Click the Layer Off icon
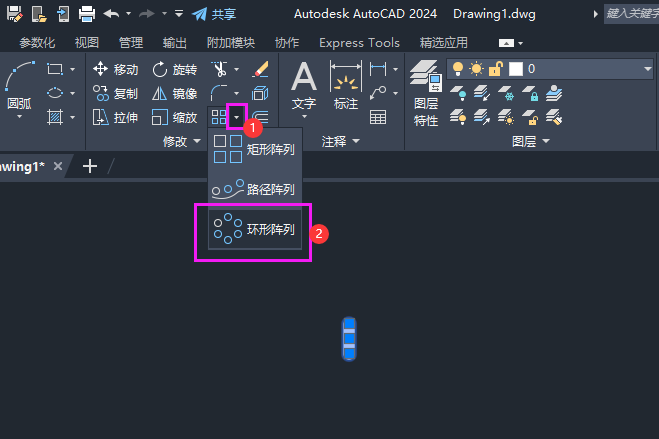The width and height of the screenshot is (659, 439). [458, 93]
